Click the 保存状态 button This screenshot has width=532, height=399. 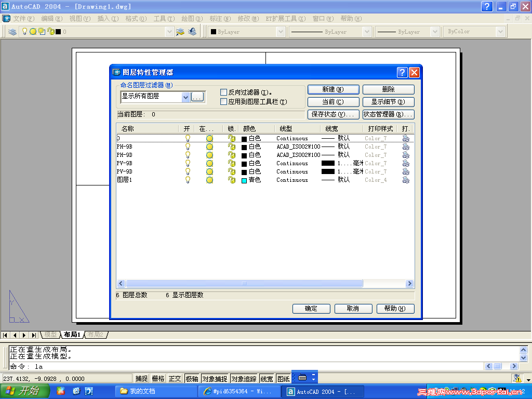click(333, 115)
